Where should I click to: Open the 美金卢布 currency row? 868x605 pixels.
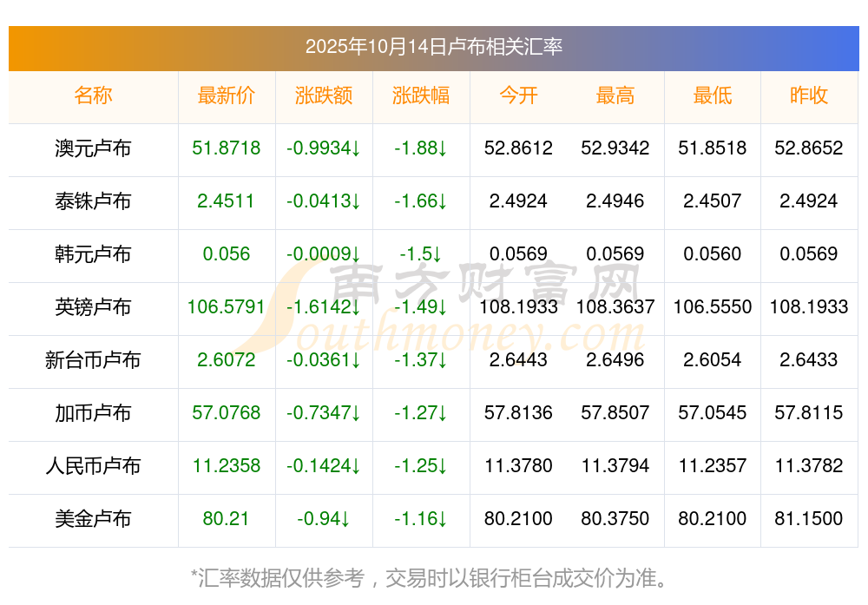tap(93, 519)
